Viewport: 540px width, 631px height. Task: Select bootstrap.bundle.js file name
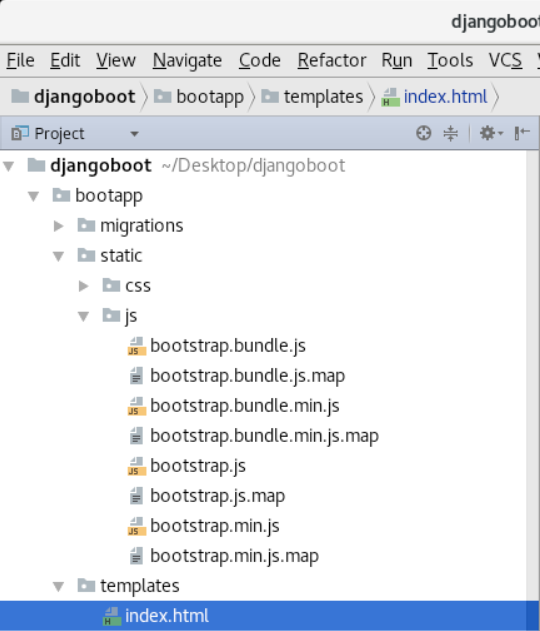(x=228, y=346)
